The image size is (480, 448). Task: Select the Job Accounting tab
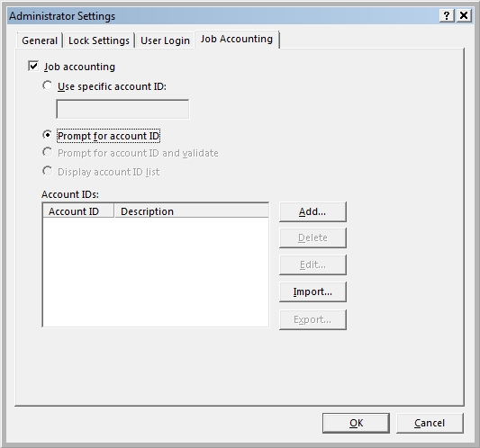point(237,40)
